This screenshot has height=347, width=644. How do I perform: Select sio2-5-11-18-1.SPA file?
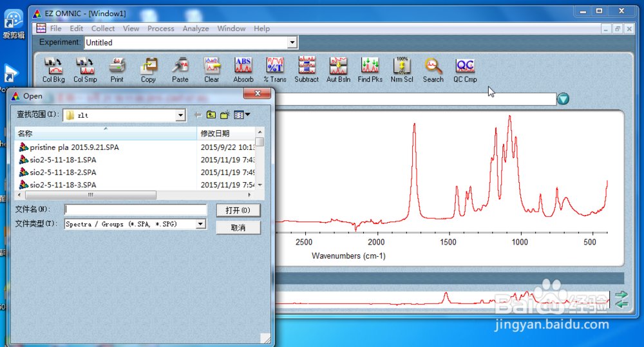point(63,160)
